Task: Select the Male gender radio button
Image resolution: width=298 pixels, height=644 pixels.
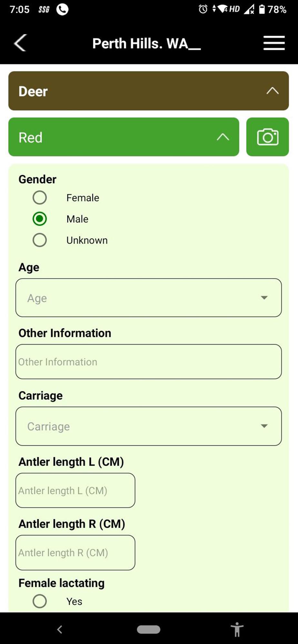Action: tap(40, 219)
